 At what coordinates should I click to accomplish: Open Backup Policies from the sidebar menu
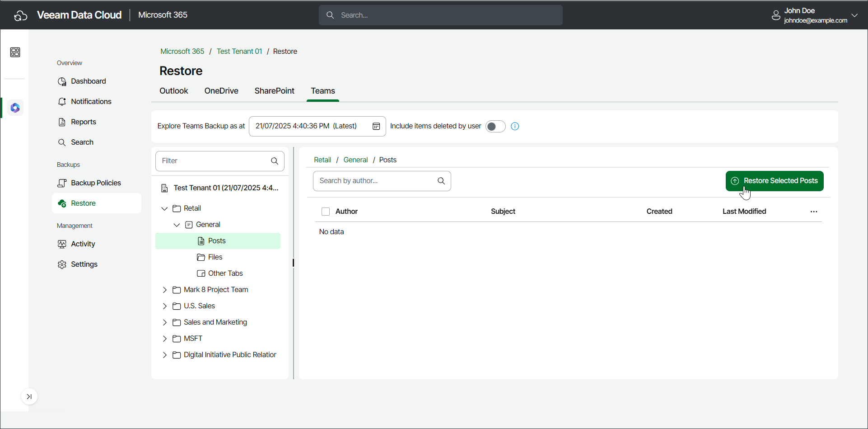(x=96, y=183)
